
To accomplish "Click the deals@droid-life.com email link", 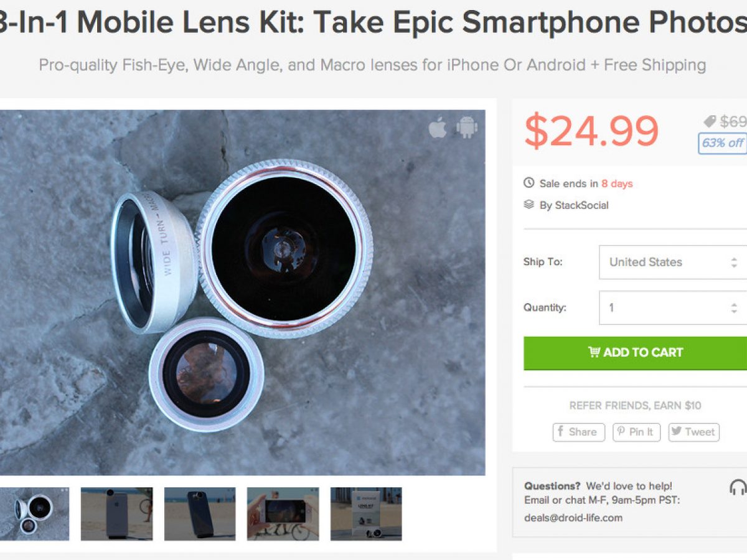I will (x=573, y=518).
